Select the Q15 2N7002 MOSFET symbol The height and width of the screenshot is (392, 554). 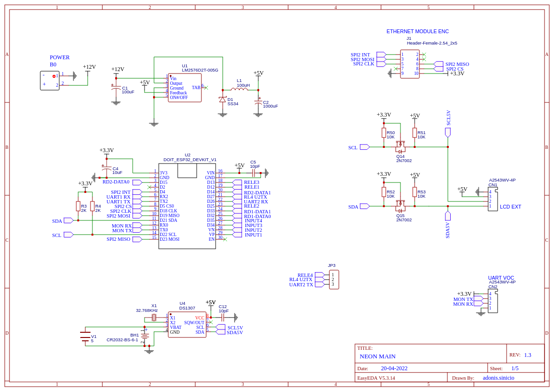pyautogui.click(x=400, y=205)
